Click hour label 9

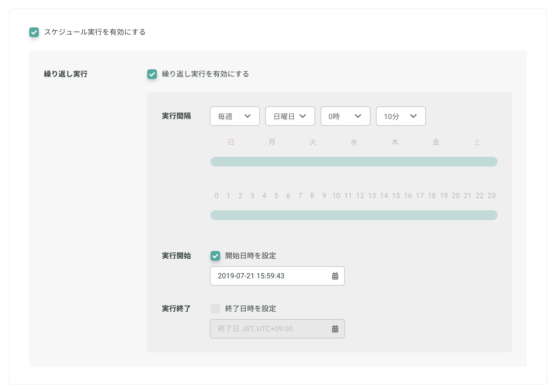324,196
